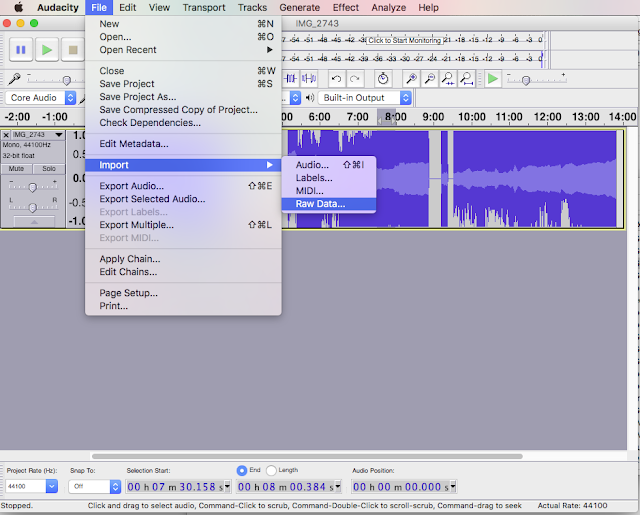Select Edit Chains menu item

(183, 272)
